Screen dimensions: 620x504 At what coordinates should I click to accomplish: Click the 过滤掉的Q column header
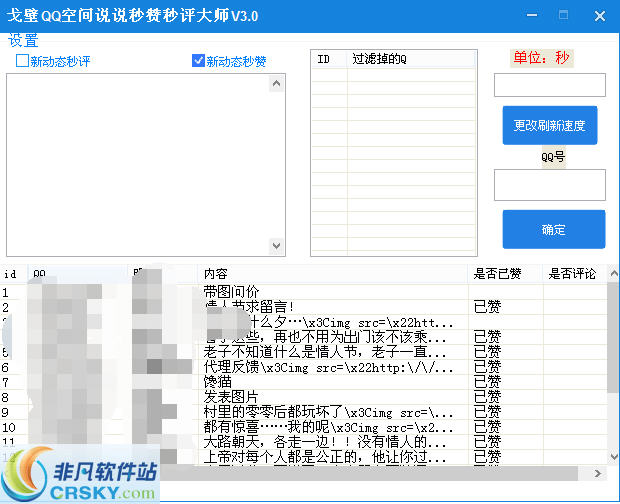pyautogui.click(x=411, y=59)
